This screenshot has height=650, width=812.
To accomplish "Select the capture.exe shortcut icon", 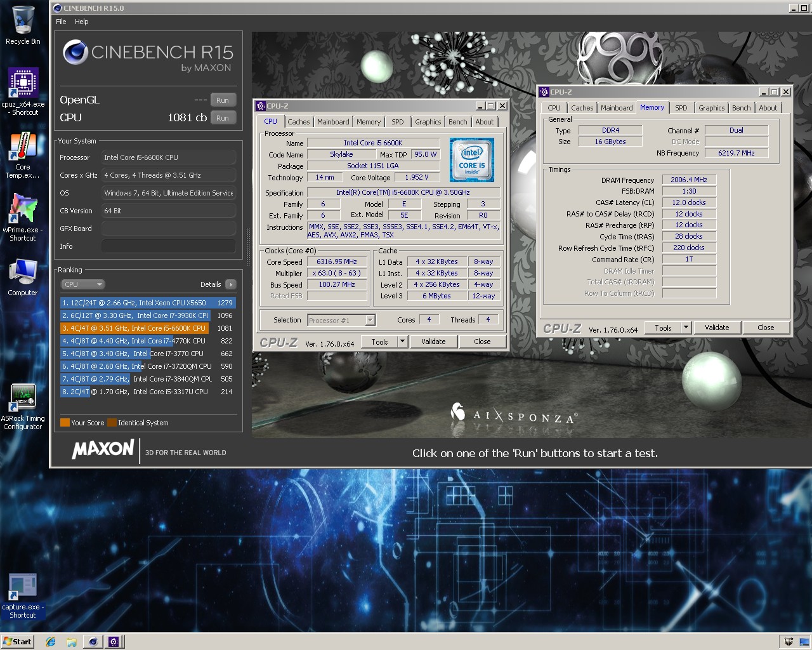I will 22,587.
